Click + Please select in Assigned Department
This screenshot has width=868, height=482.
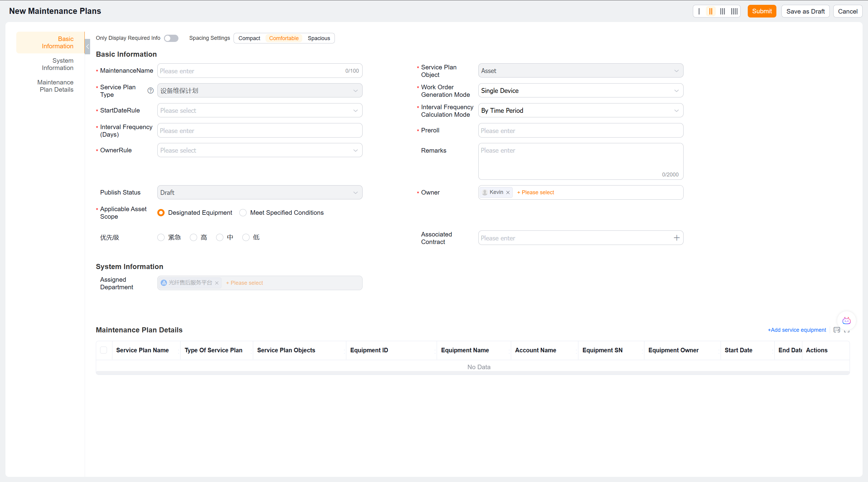(x=244, y=283)
